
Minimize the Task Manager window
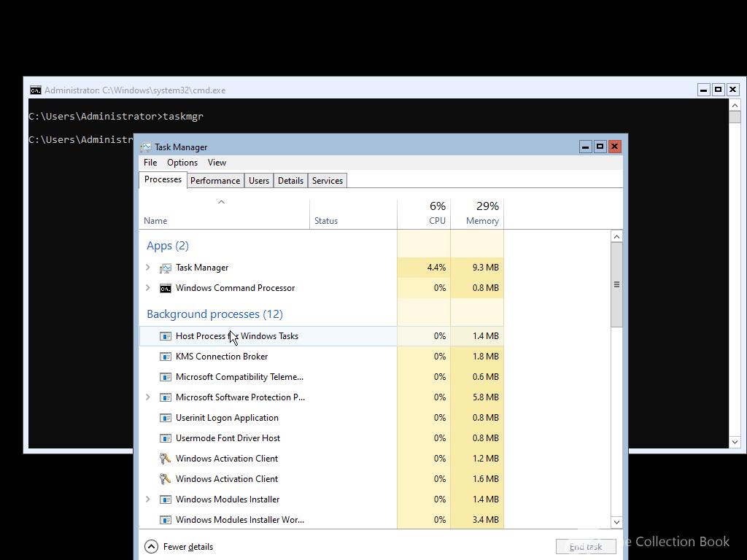[x=586, y=147]
